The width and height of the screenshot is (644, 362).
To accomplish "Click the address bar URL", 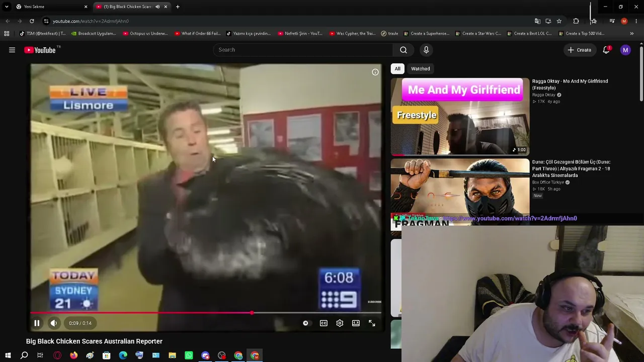I will click(91, 21).
